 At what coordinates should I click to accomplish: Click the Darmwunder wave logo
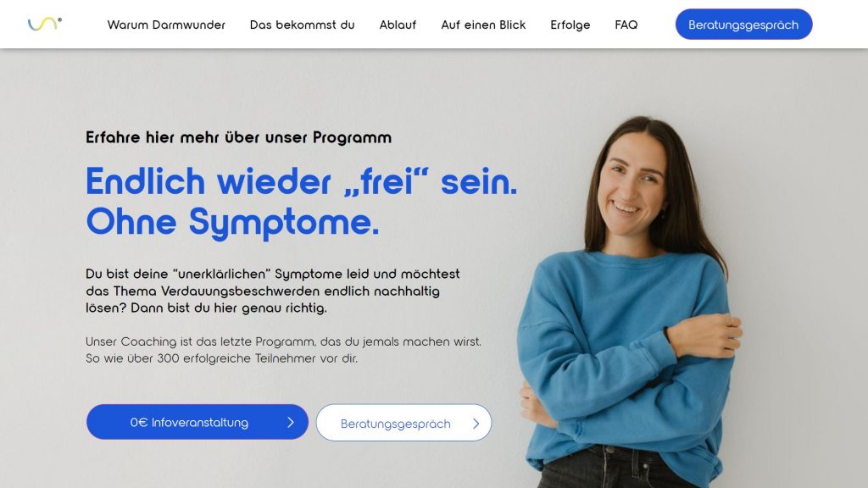coord(44,25)
